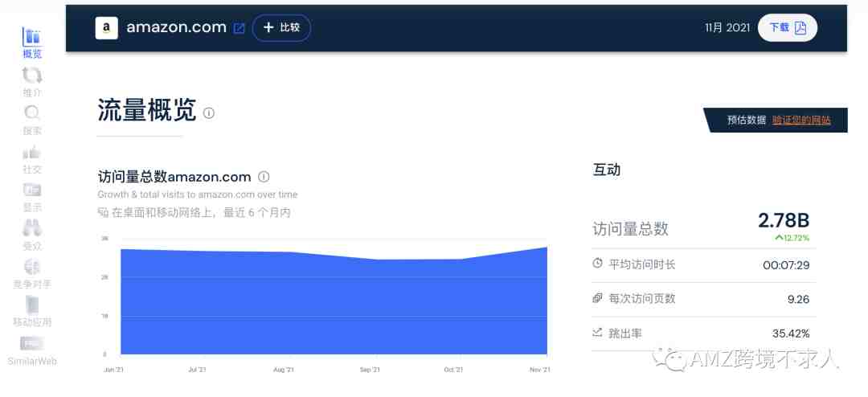Click the pages icon beside 每次访问页数
Screen dimensions: 868x397
(x=597, y=298)
